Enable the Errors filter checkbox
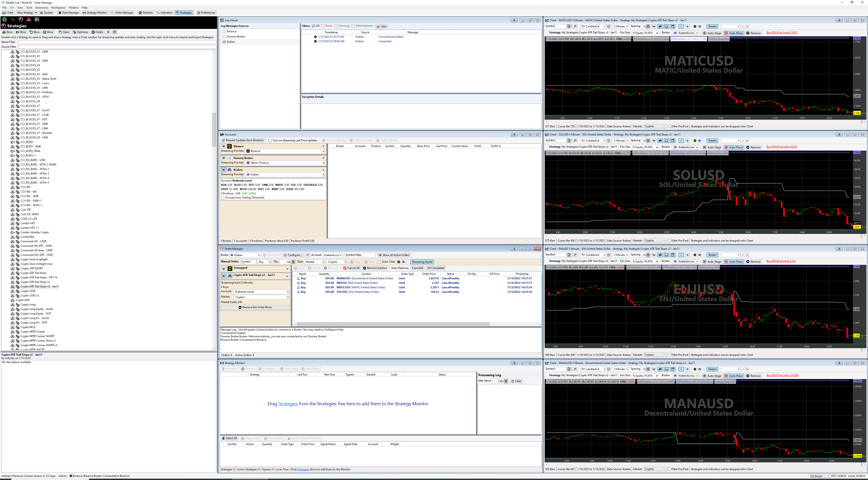This screenshot has width=868, height=480. [323, 26]
